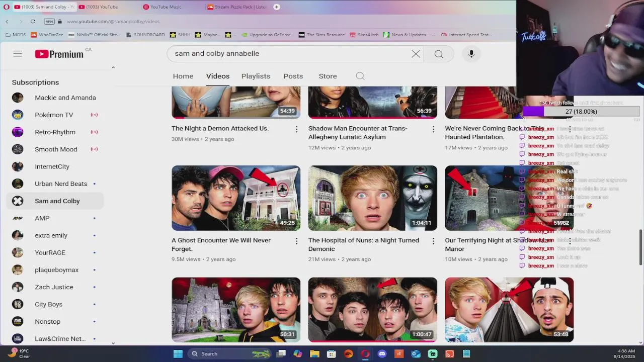The image size is (644, 362).
Task: Open the Task View taskbar icon
Action: click(281, 354)
